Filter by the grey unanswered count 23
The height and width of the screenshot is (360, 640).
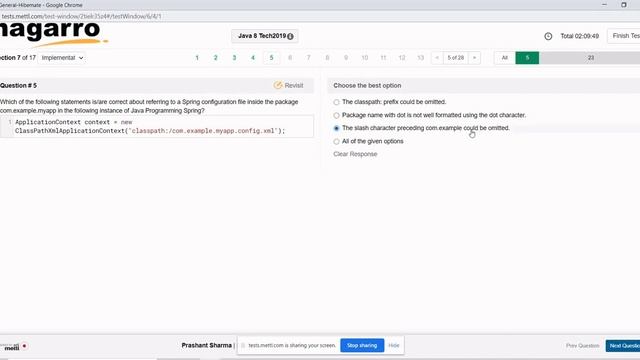pos(590,58)
